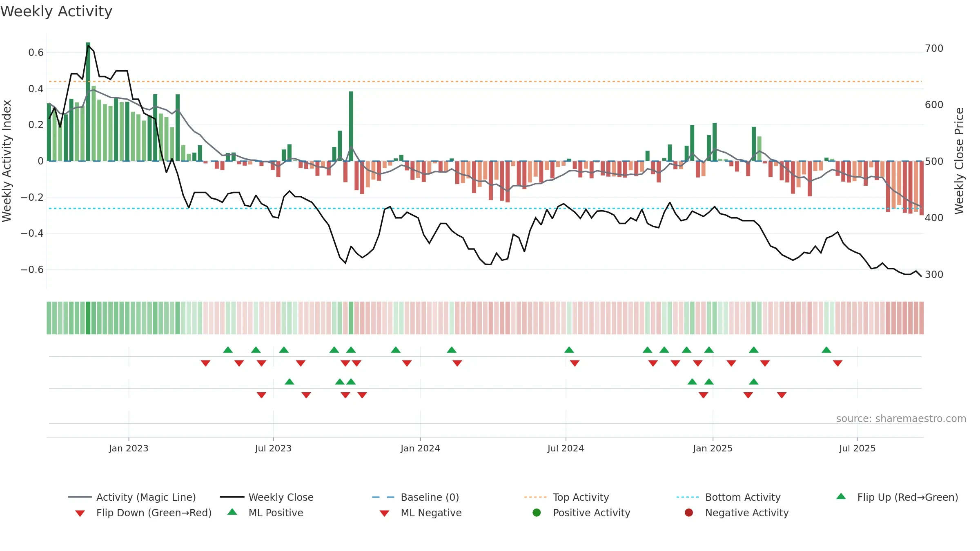
Task: Click the 500 price axis tick label
Action: click(x=934, y=161)
